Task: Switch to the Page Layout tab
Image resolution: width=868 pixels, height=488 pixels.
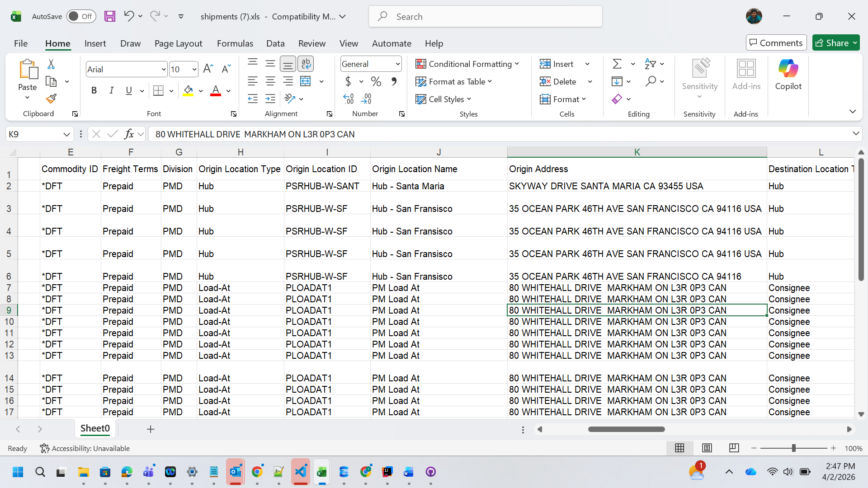Action: [178, 43]
